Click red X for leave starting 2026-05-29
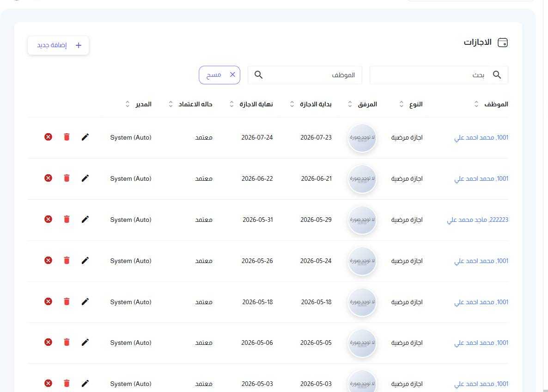Viewport: 548px width, 392px height. point(48,219)
